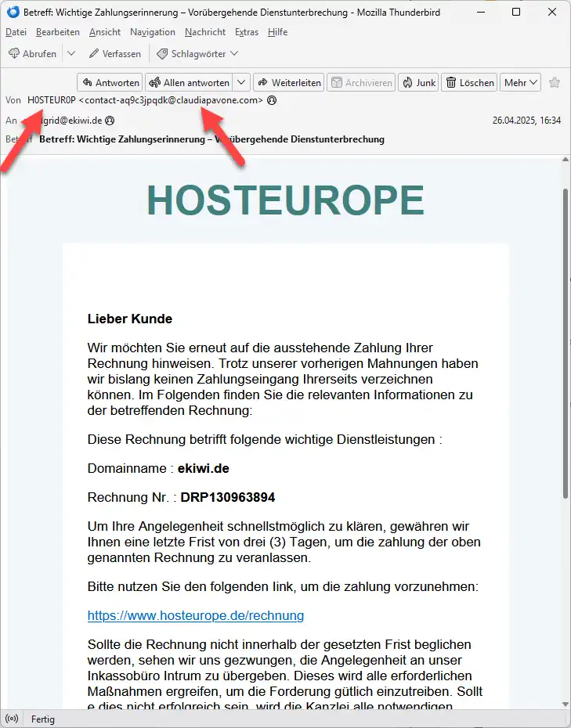Mark message as Junk

pos(418,83)
